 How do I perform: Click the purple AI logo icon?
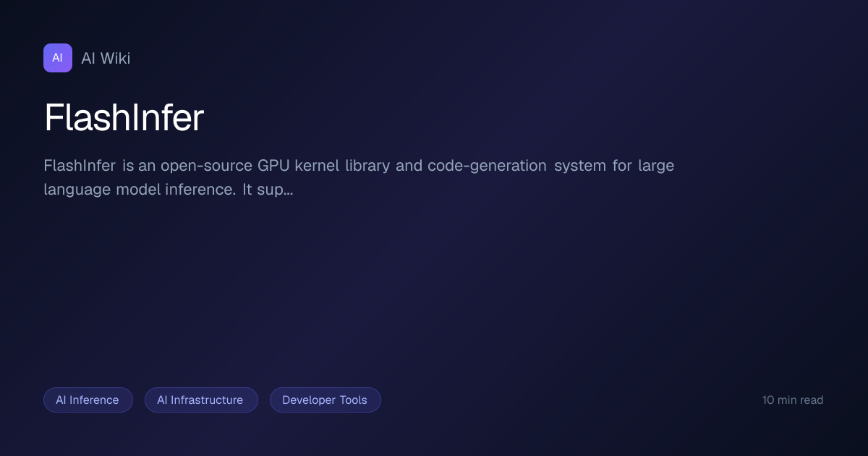(x=58, y=58)
